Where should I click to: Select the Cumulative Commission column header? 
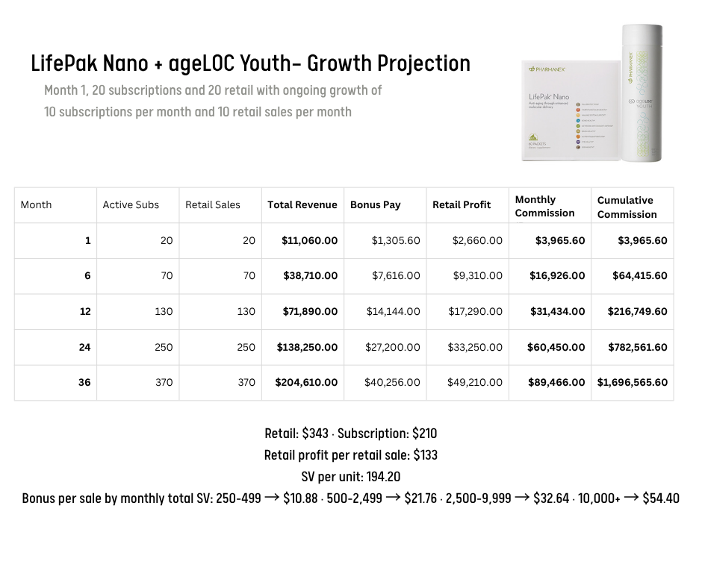(627, 207)
